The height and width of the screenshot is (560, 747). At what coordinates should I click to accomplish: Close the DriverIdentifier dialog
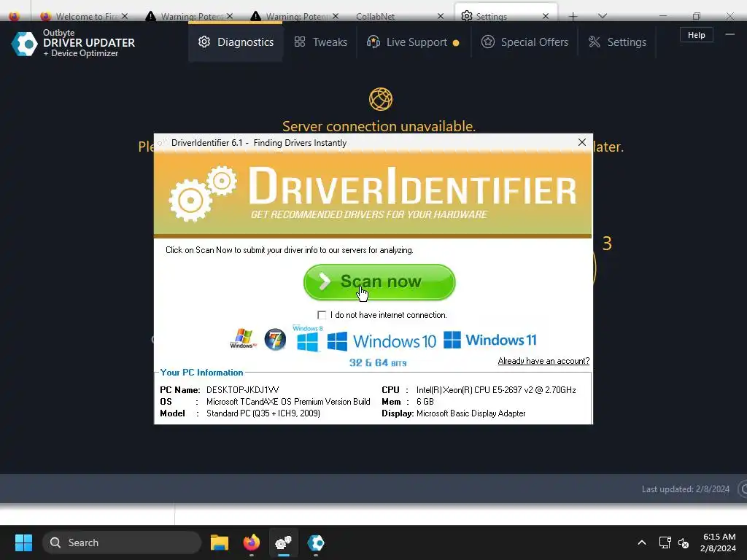coord(581,142)
